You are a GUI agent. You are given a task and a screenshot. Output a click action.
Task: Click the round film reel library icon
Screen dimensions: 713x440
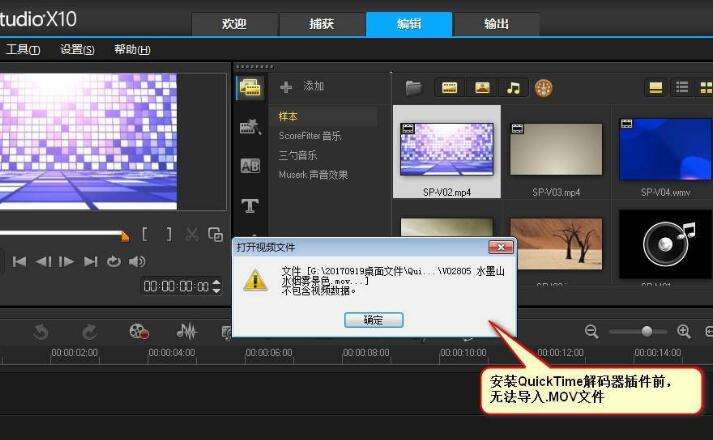click(543, 88)
